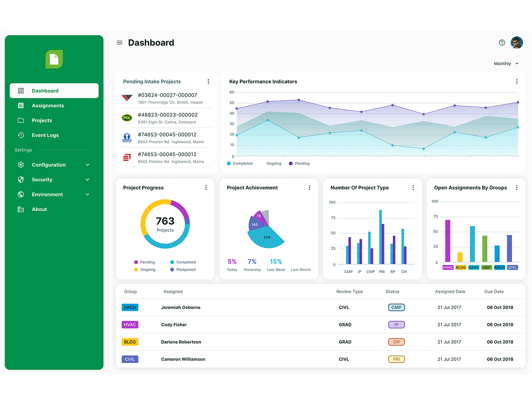Toggle the Completed legend in KPI chart
532x405 pixels.
(240, 164)
